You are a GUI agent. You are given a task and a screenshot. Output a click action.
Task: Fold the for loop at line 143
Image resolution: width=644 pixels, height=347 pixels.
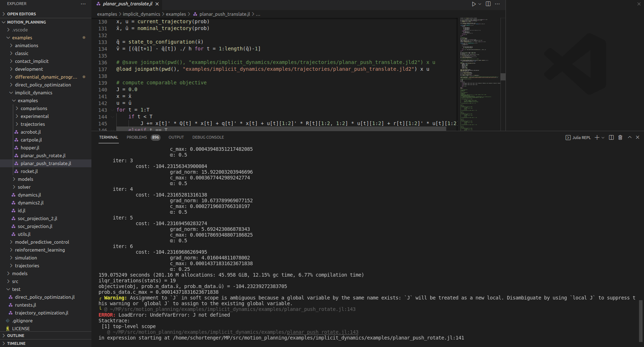[x=112, y=110]
